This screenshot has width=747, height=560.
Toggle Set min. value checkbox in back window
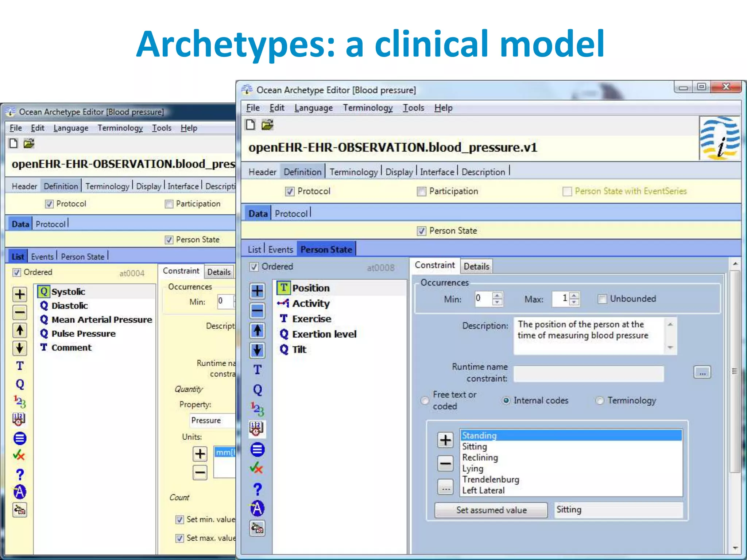pos(179,520)
